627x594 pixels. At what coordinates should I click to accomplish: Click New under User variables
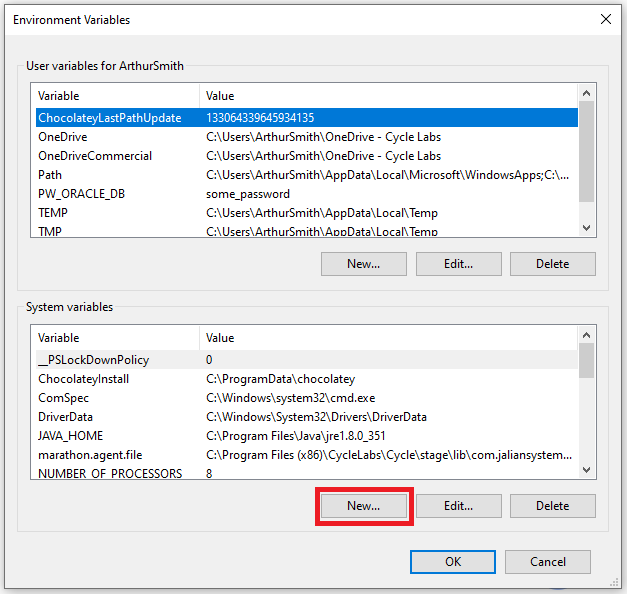(364, 264)
